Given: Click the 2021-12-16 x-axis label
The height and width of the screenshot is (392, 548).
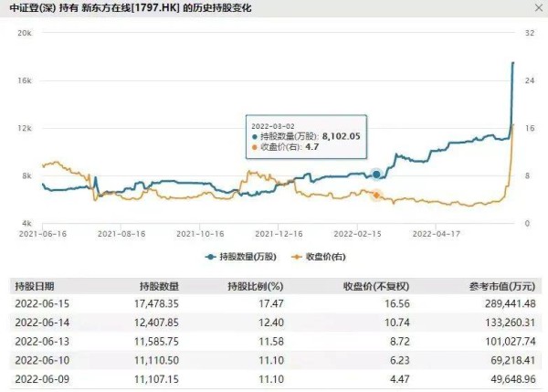Looking at the screenshot, I should 279,234.
